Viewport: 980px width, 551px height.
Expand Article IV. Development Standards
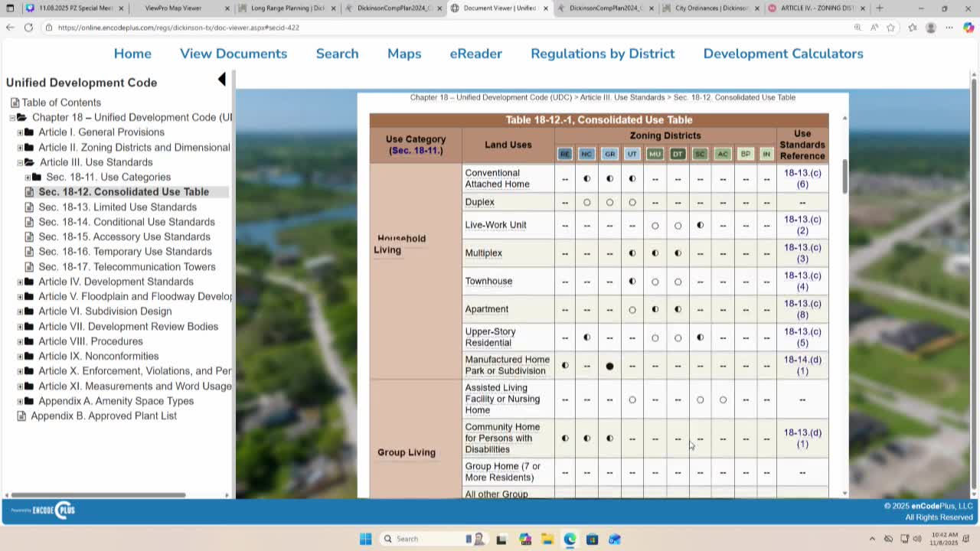[x=20, y=282]
